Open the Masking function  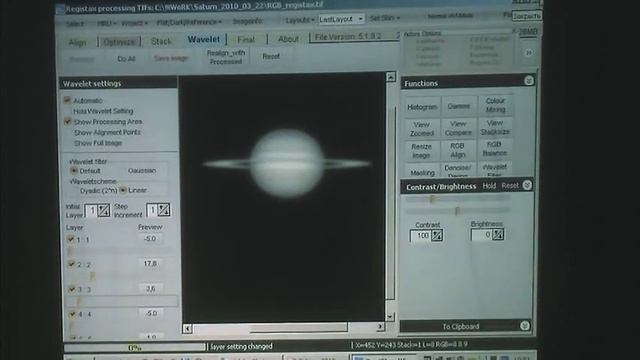pyautogui.click(x=422, y=173)
